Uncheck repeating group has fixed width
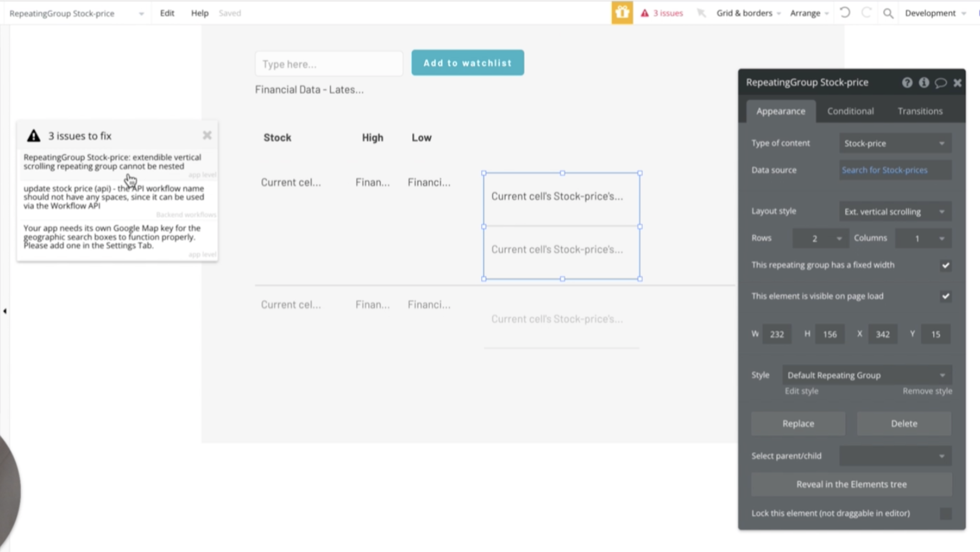Viewport: 980px width, 552px height. tap(945, 265)
